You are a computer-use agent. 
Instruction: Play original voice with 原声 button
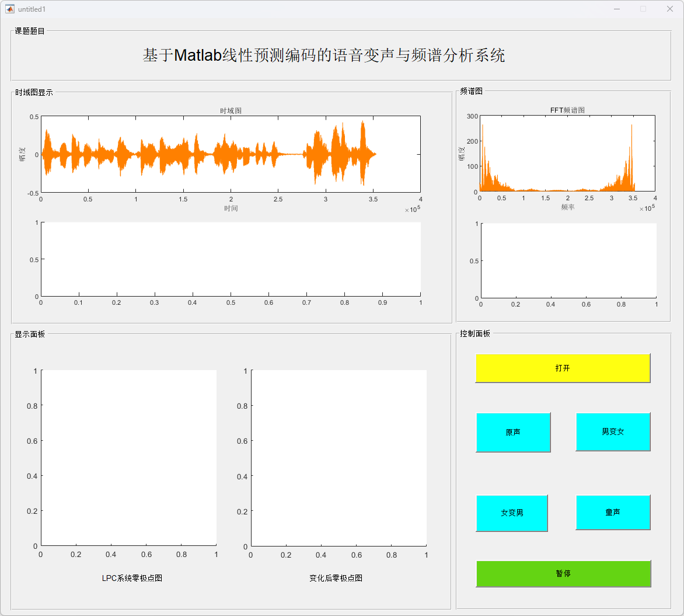point(513,432)
